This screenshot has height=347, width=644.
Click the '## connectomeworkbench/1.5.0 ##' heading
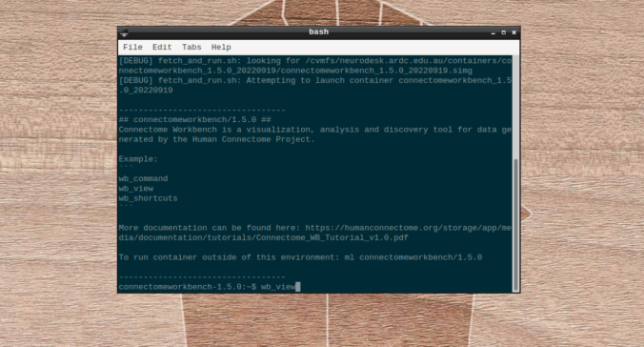[194, 120]
